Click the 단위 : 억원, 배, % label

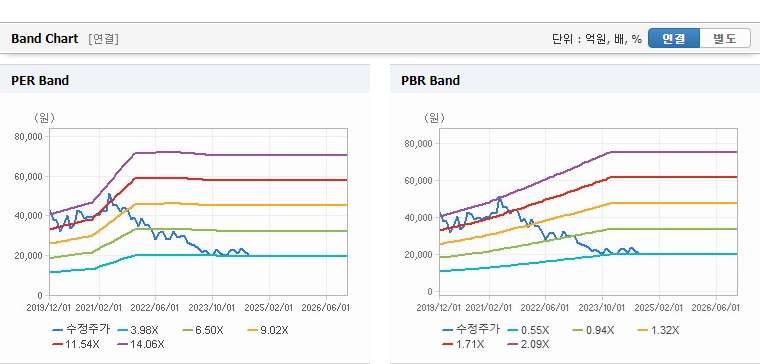[597, 39]
